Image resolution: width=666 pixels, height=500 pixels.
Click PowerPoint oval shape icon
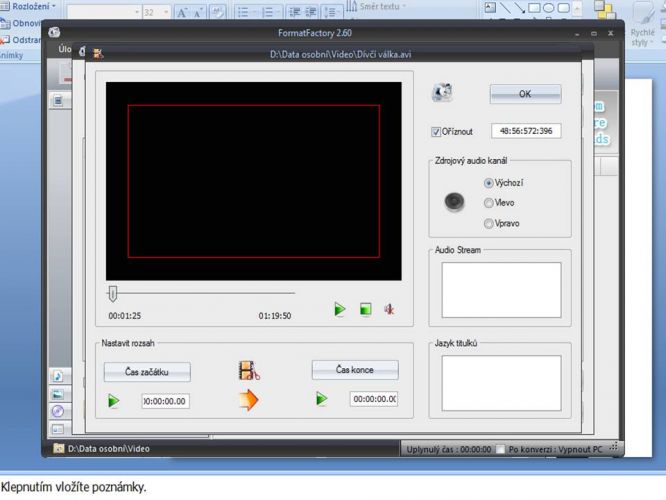pyautogui.click(x=549, y=7)
